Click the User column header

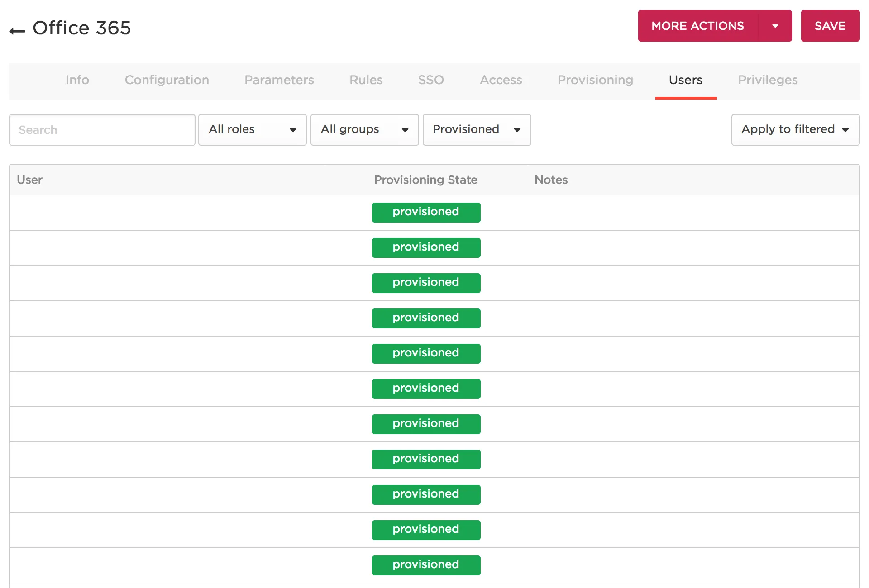point(29,180)
